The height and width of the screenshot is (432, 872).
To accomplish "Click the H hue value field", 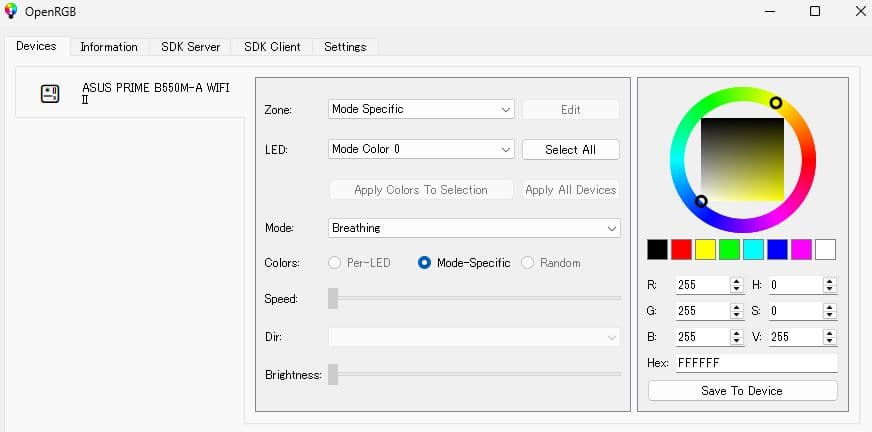I will click(x=796, y=285).
